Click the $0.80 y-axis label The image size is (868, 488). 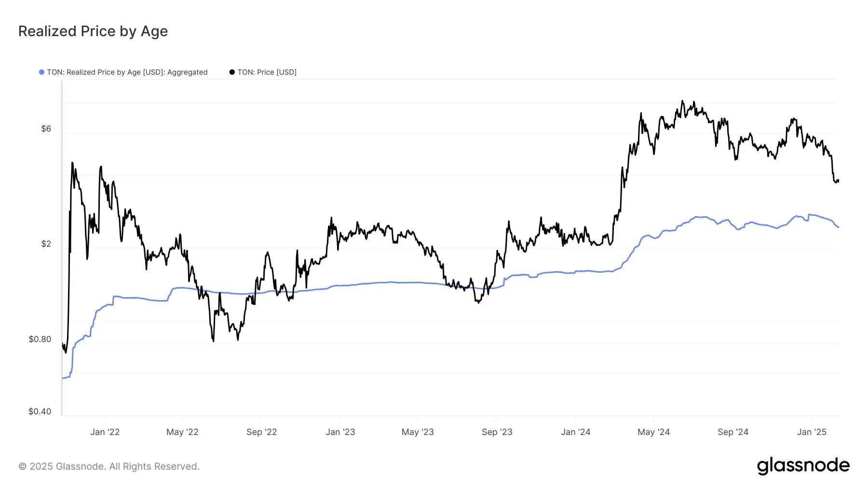point(40,339)
